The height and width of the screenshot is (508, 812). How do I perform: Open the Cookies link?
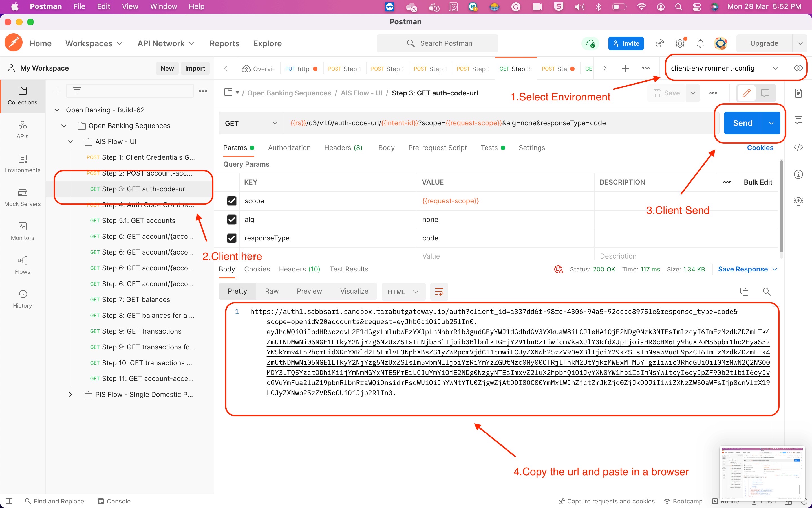click(760, 148)
